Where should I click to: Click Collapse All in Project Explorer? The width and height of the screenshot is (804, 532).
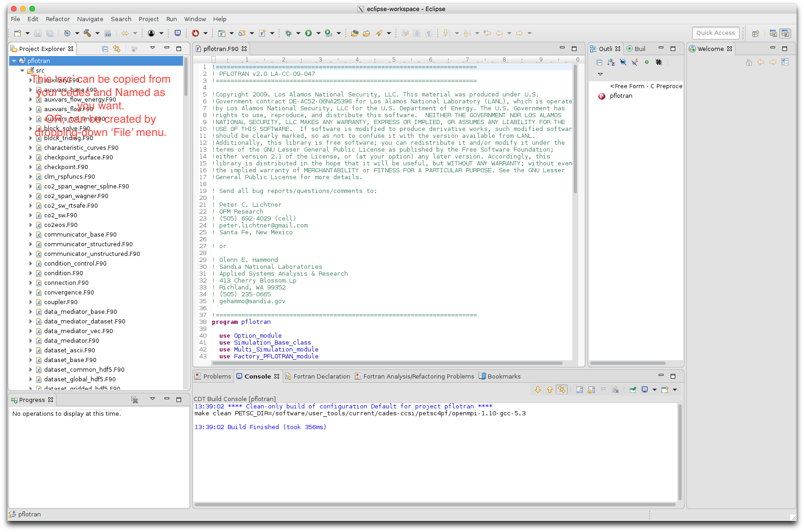[x=105, y=49]
